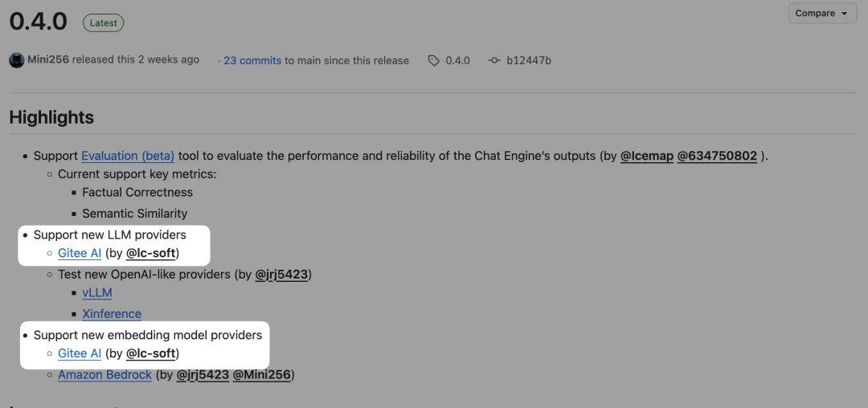Click the 0.4.0 tag label link
The width and height of the screenshot is (868, 408).
coord(457,60)
